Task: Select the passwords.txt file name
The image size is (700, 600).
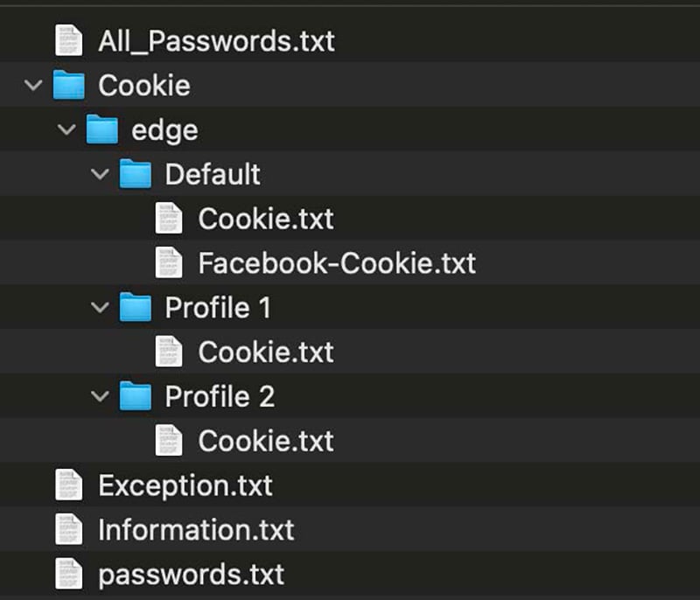Action: pos(191,575)
